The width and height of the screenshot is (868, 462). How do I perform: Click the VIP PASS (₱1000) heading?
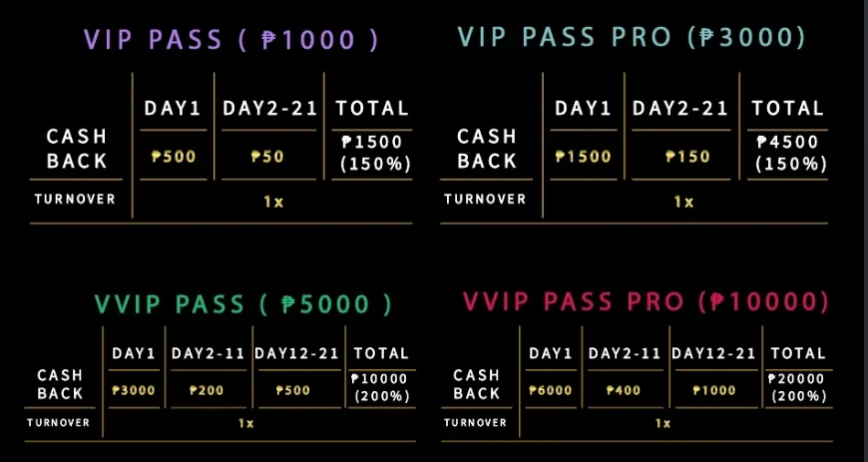click(230, 40)
